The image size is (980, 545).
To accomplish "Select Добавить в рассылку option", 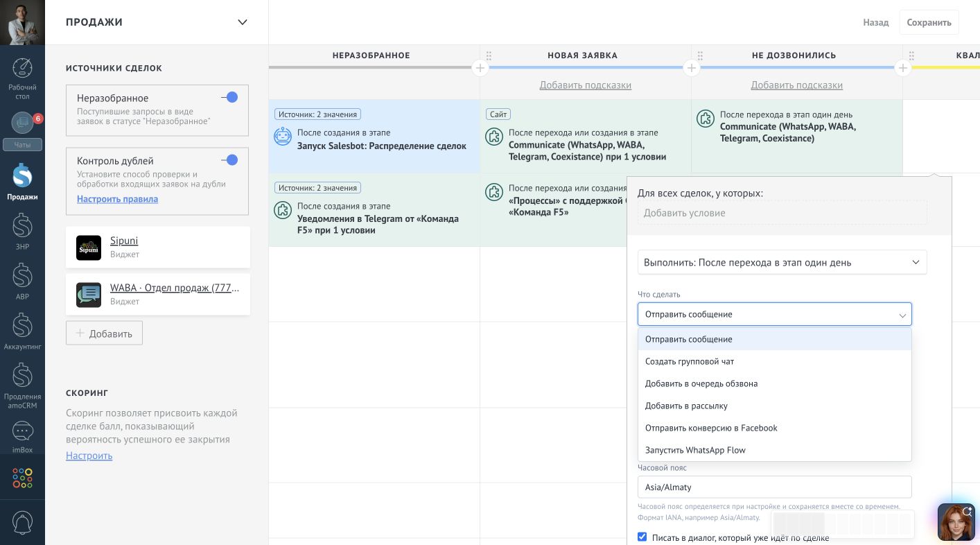I will coord(775,406).
